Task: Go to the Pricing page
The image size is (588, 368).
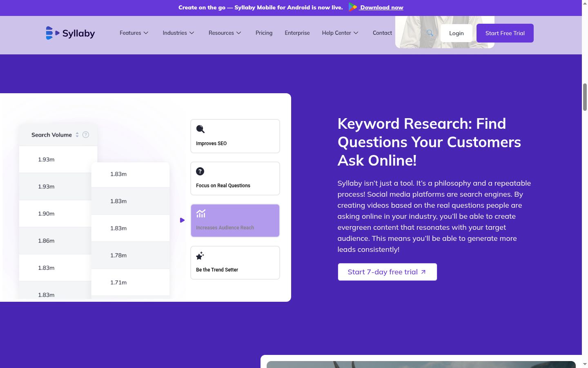Action: pyautogui.click(x=264, y=33)
